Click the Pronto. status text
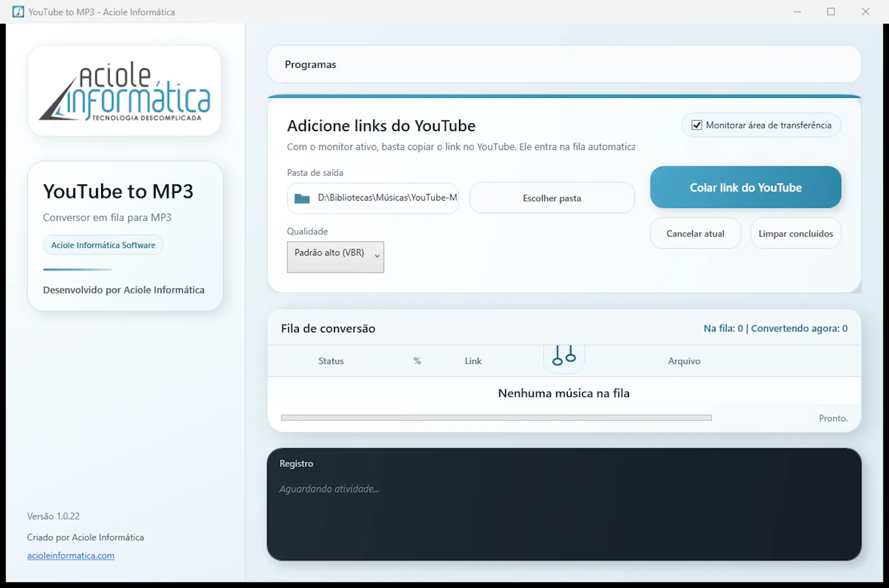Screen dimensions: 889x588 click(x=833, y=418)
